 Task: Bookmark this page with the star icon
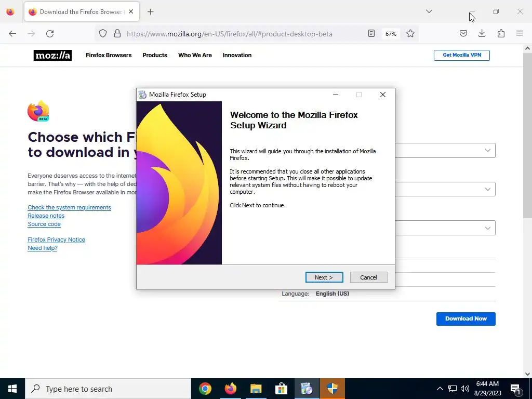coord(410,33)
